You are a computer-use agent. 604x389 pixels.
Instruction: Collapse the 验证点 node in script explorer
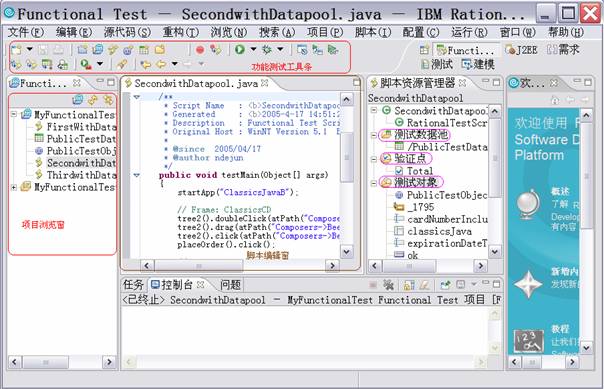pos(374,159)
